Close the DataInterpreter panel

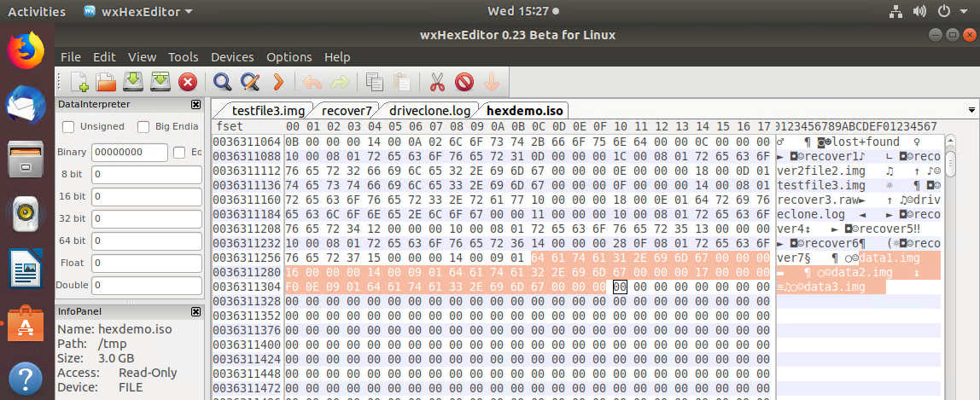[195, 104]
